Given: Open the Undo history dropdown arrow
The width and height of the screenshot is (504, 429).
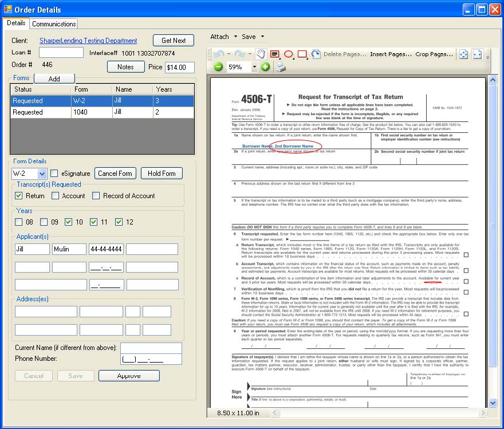Looking at the screenshot, I should (229, 54).
